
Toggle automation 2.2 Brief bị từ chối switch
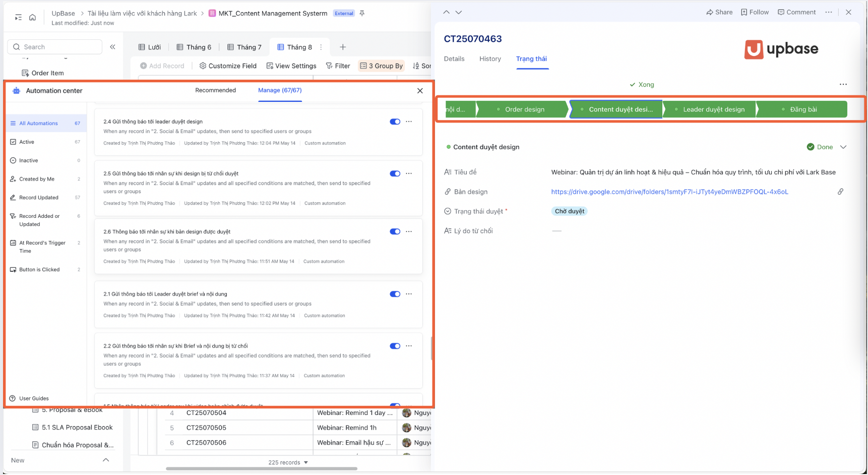pos(395,346)
